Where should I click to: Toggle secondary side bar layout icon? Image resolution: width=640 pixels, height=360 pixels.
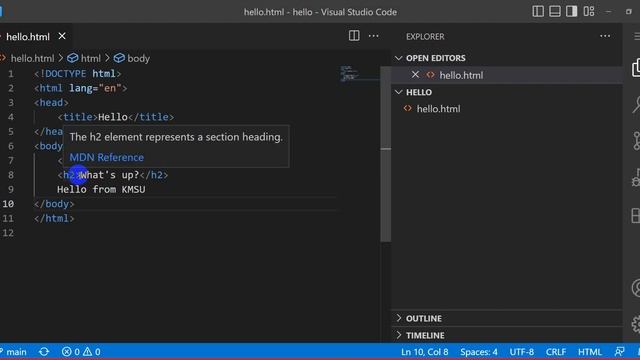(571, 11)
